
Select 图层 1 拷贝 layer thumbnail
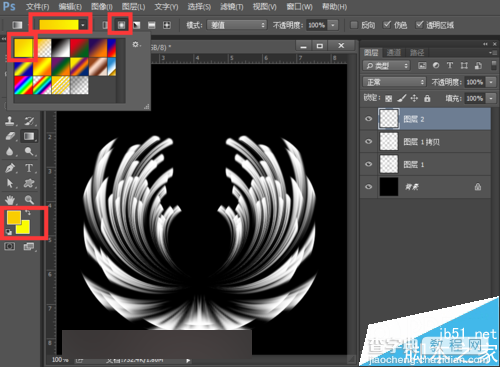[389, 141]
